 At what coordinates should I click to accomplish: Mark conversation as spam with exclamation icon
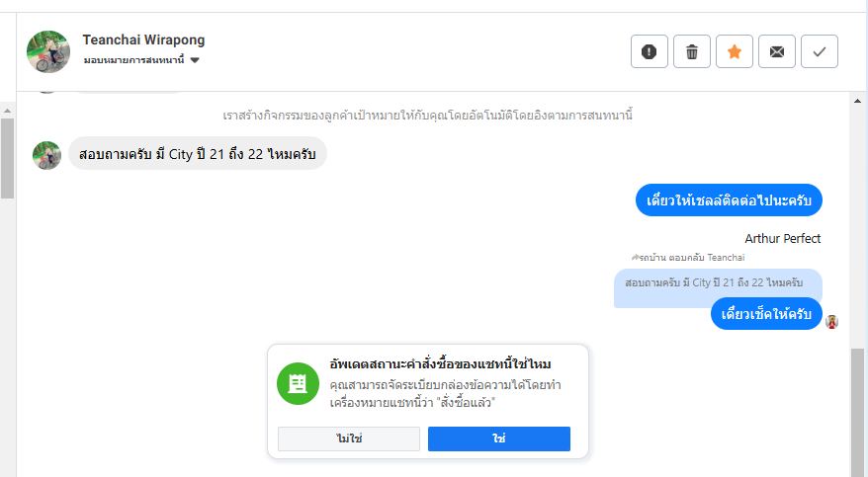[x=650, y=52]
